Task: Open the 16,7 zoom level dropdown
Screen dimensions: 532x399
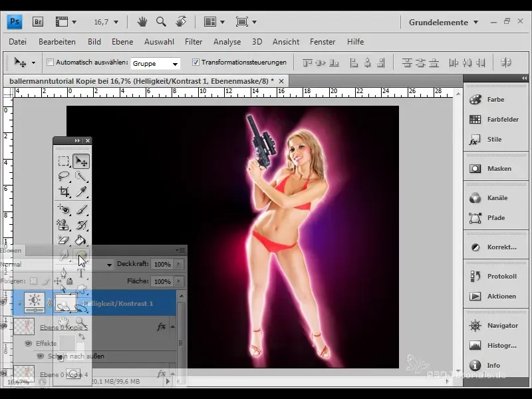Action: (x=116, y=23)
